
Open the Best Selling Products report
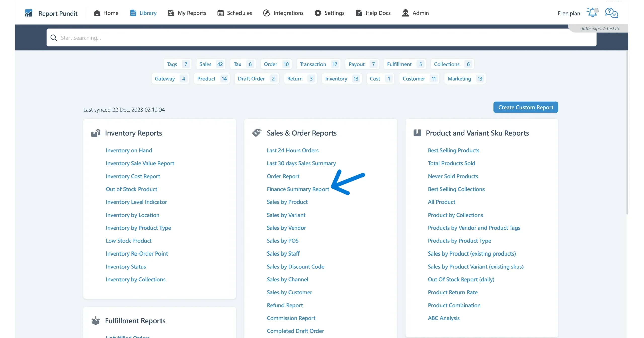[454, 150]
